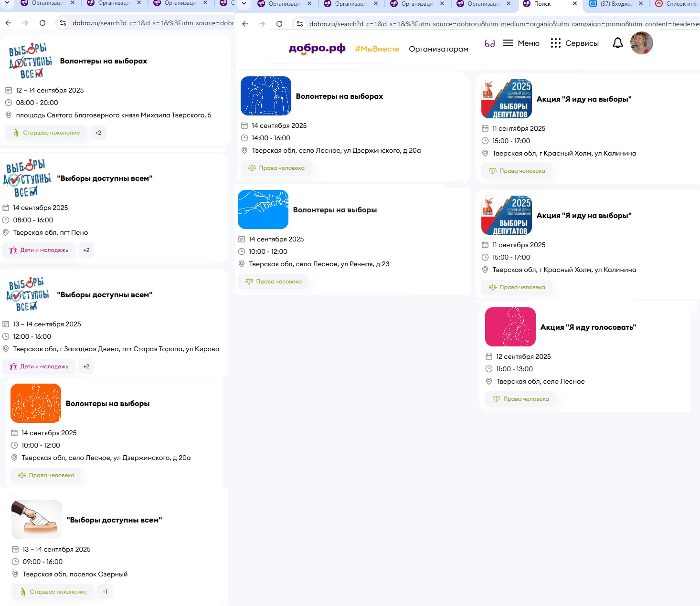Click light-blue puzzle thumbnail on ул Речная card

(263, 209)
